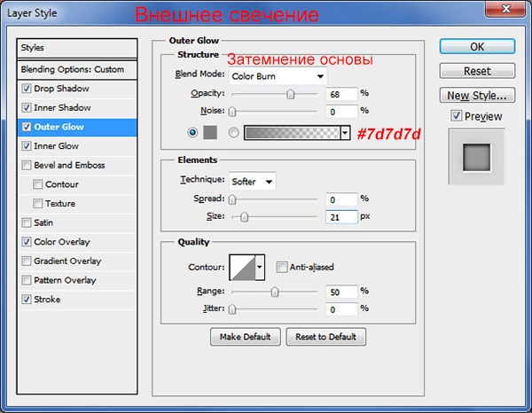Screen dimensions: 532x413
Task: Click the style preview thumbnail
Action: 477,157
